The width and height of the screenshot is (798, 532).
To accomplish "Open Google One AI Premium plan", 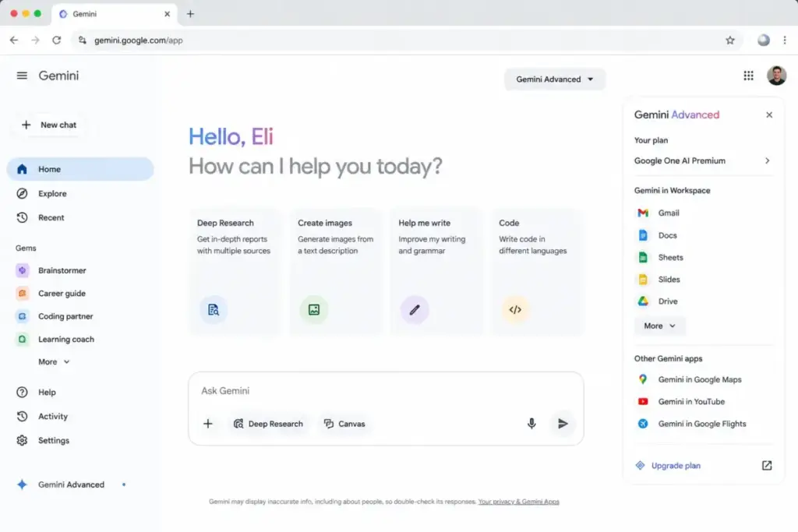I will click(704, 160).
